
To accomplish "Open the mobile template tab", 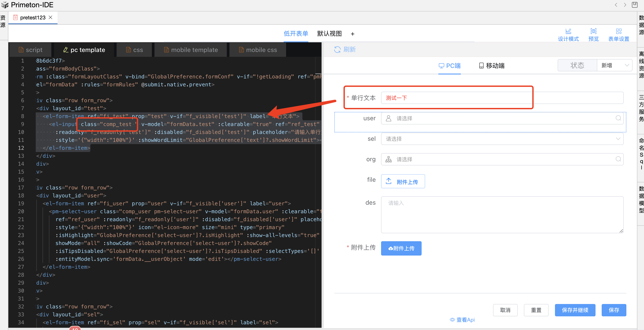I will (x=191, y=50).
